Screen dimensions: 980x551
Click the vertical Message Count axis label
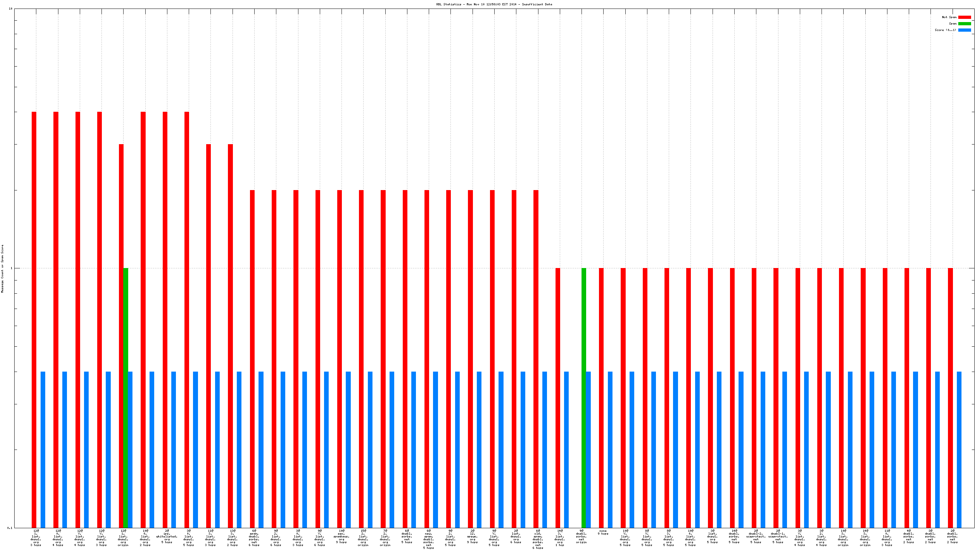[2, 268]
